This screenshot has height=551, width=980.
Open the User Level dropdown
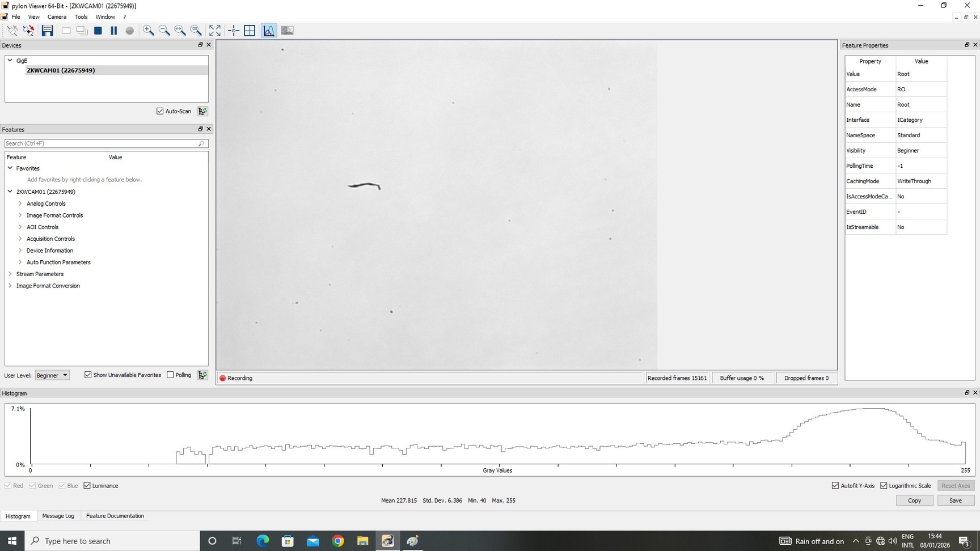[52, 375]
